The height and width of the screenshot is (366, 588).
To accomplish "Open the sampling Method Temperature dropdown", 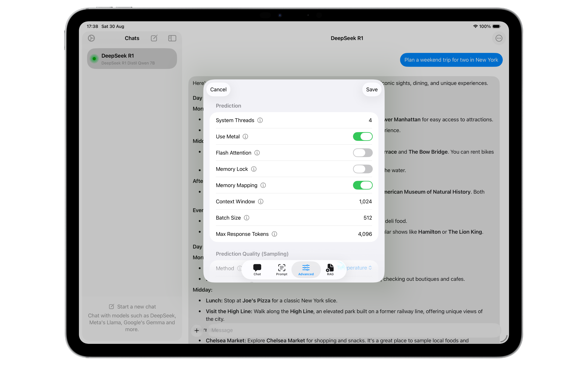I will (359, 268).
